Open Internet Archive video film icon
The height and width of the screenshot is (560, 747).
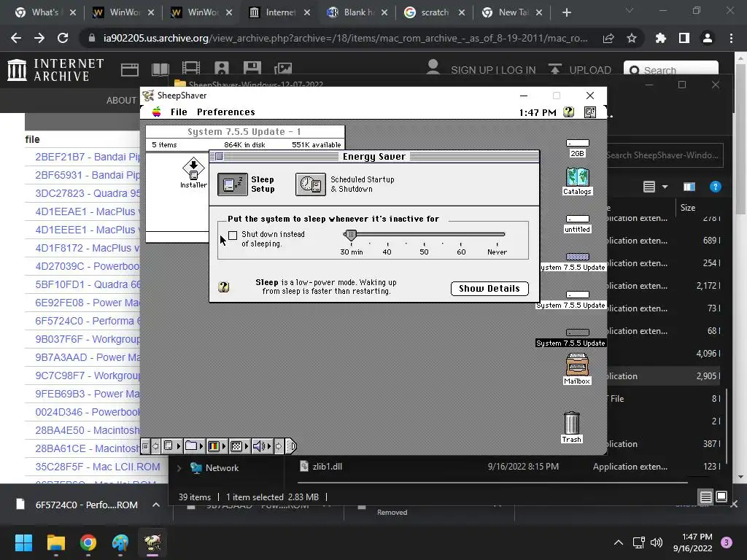[190, 69]
